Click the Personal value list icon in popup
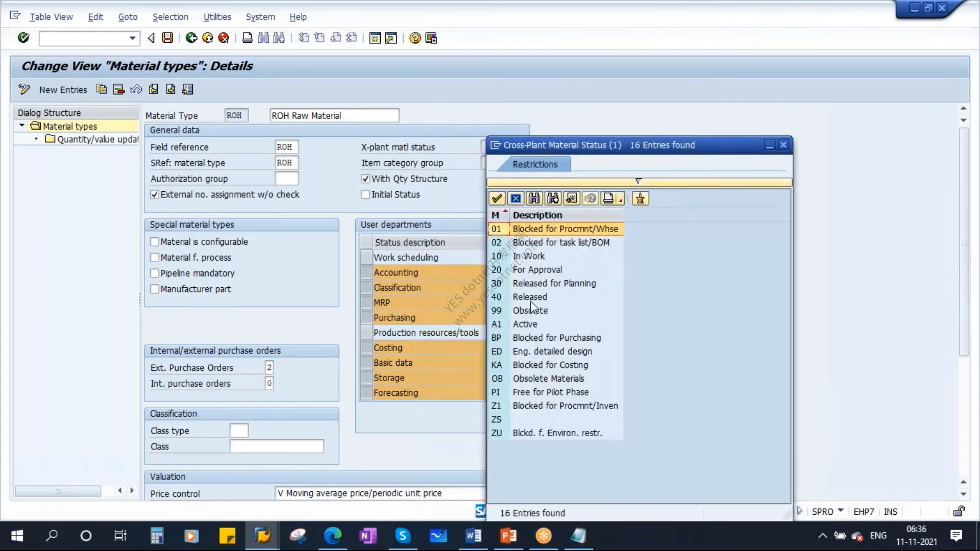The image size is (980, 551). point(640,198)
